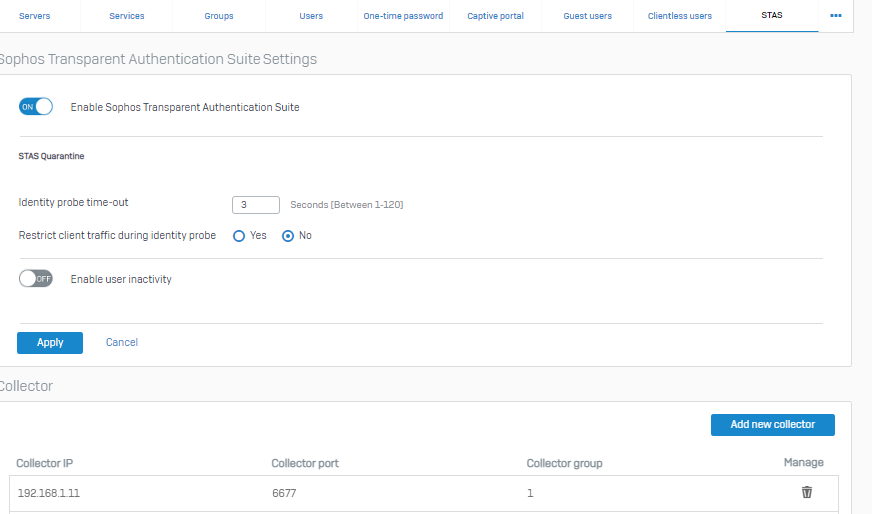The width and height of the screenshot is (872, 514).
Task: Select No for restricting client traffic
Action: click(288, 236)
